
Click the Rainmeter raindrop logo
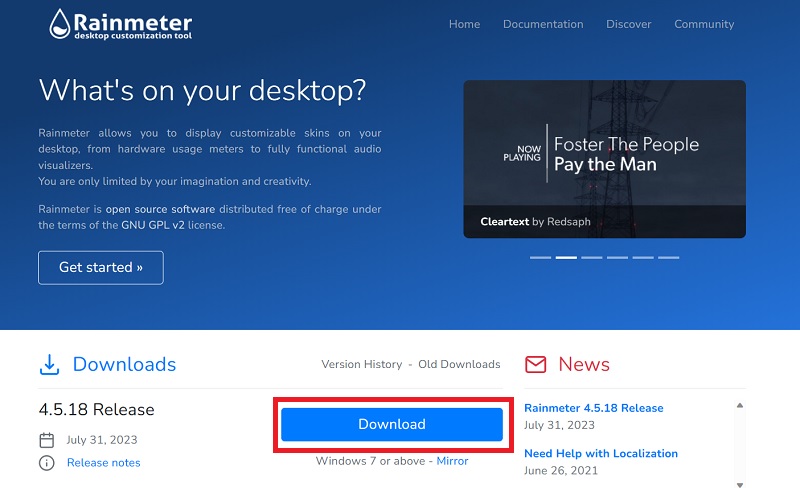[x=60, y=24]
